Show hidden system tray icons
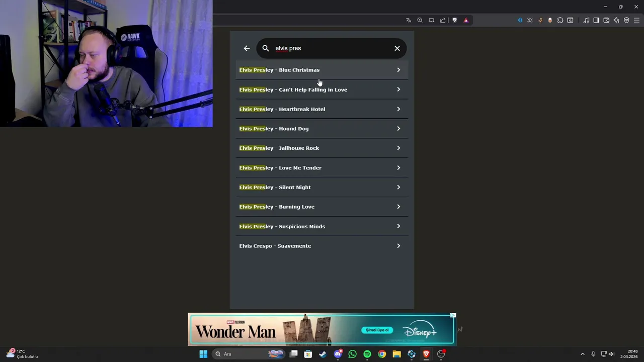The width and height of the screenshot is (644, 362). (583, 354)
